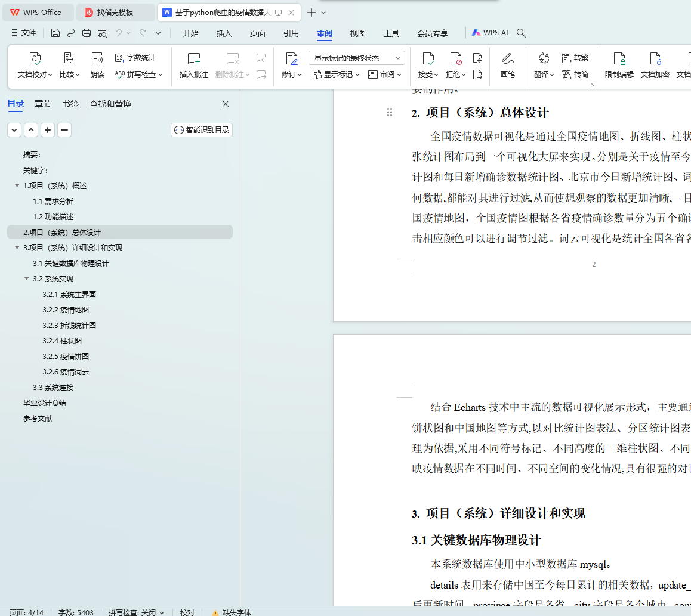Click 文档加密 document encryption
The width and height of the screenshot is (691, 616).
655,65
